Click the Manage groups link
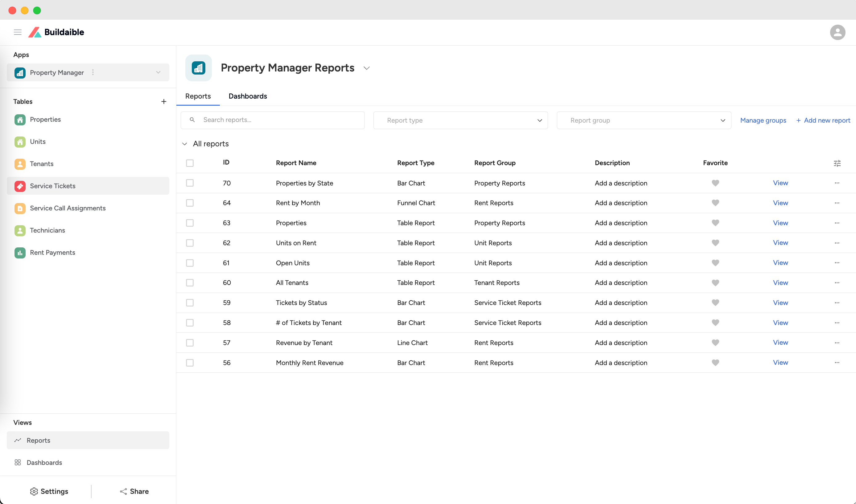The height and width of the screenshot is (504, 856). [763, 120]
